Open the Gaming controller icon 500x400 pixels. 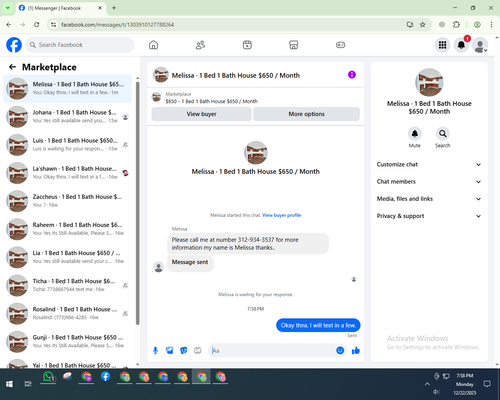[x=340, y=45]
